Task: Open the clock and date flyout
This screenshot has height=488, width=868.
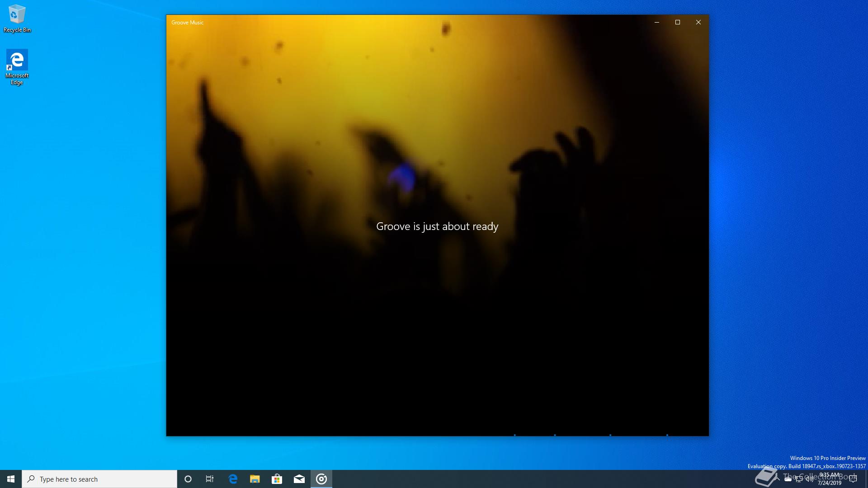Action: [829, 479]
